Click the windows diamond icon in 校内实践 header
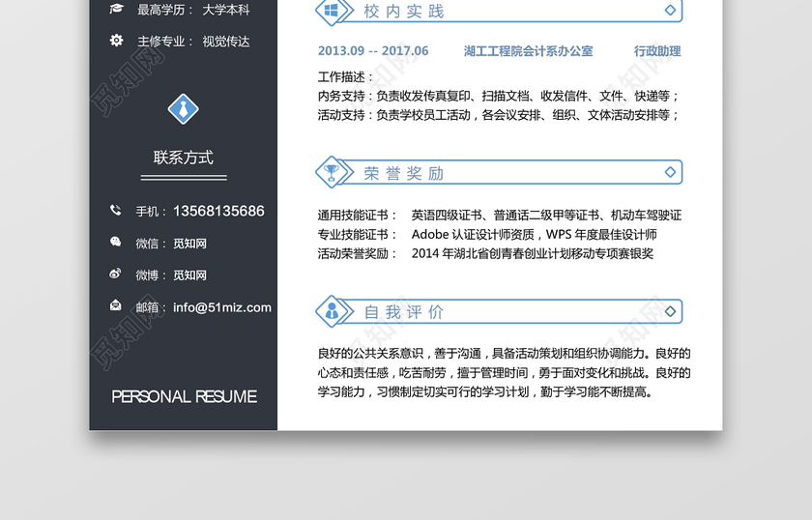812x520 pixels. tap(332, 11)
